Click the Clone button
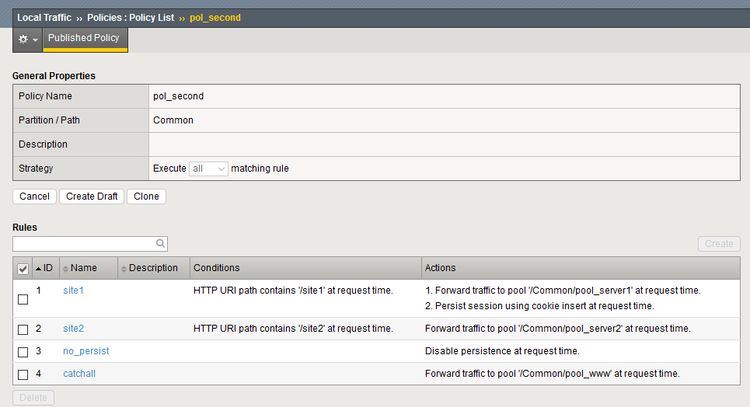 (147, 196)
